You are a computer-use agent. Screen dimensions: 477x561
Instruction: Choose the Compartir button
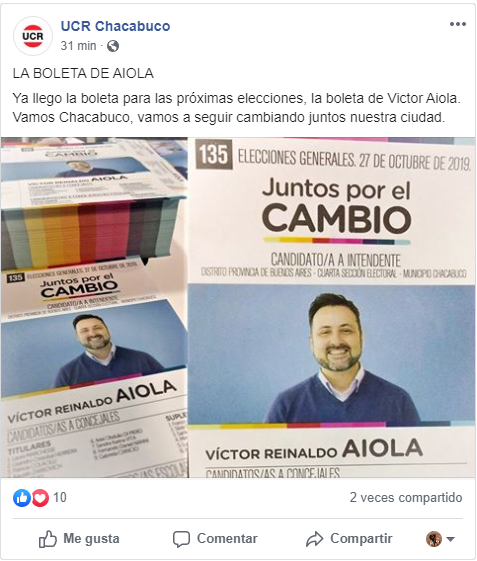pyautogui.click(x=349, y=539)
